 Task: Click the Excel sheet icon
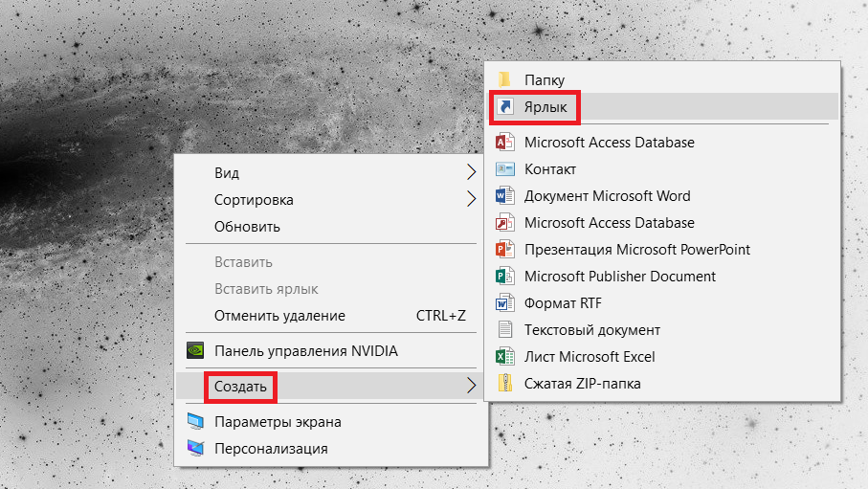(505, 356)
